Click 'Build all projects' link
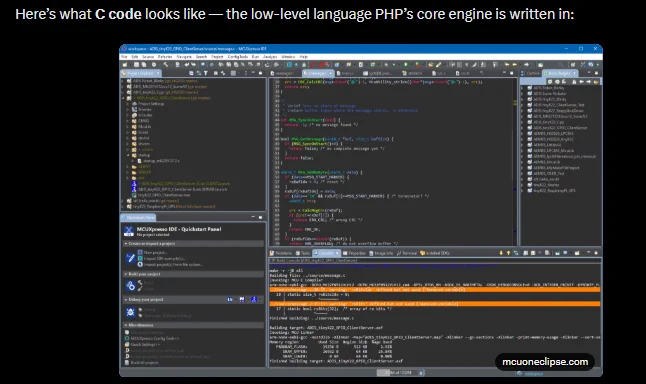This screenshot has width=646, height=384. coord(145,363)
